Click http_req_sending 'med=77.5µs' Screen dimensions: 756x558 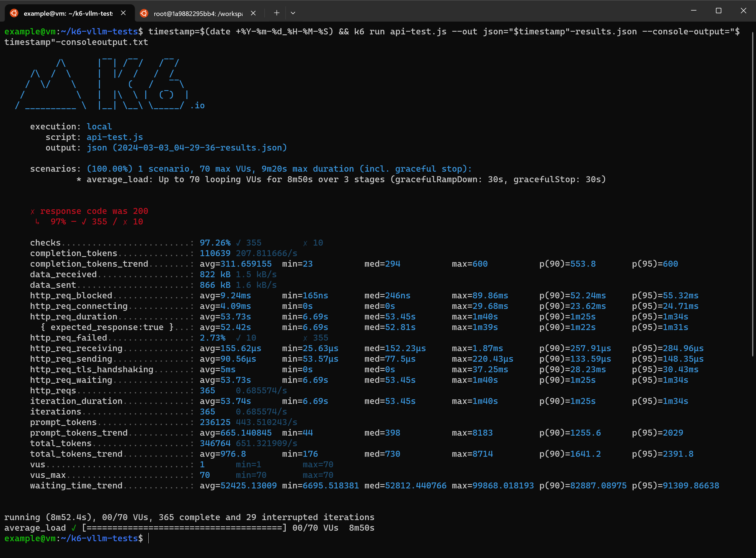[x=390, y=359]
